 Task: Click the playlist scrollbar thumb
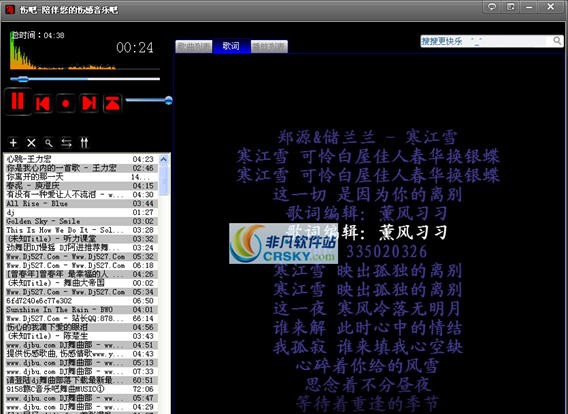point(164,180)
